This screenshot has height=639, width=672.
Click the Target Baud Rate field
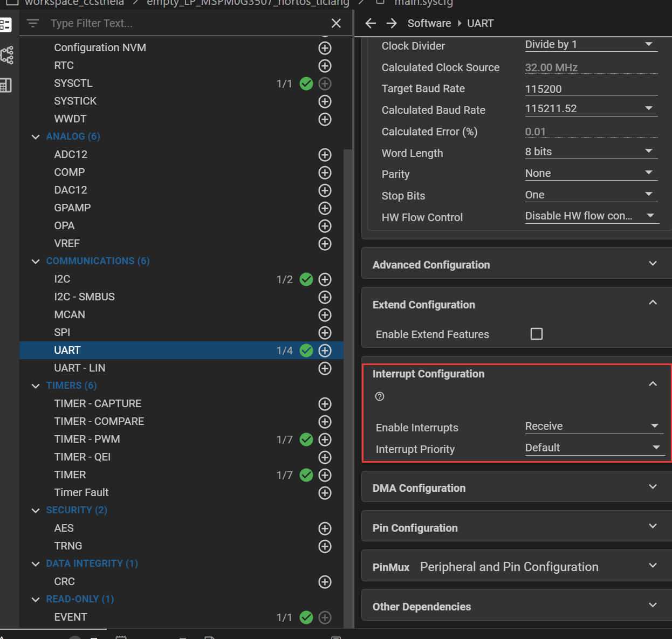[x=591, y=89]
